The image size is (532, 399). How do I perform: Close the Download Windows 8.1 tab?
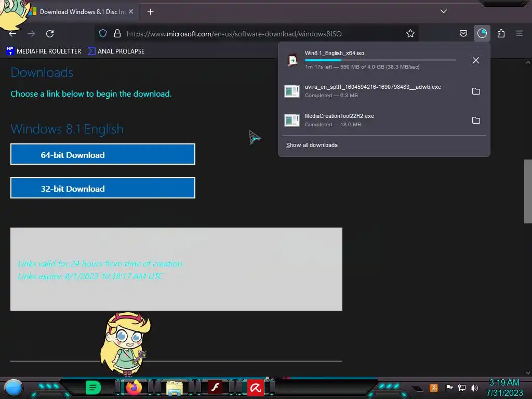[x=131, y=11]
